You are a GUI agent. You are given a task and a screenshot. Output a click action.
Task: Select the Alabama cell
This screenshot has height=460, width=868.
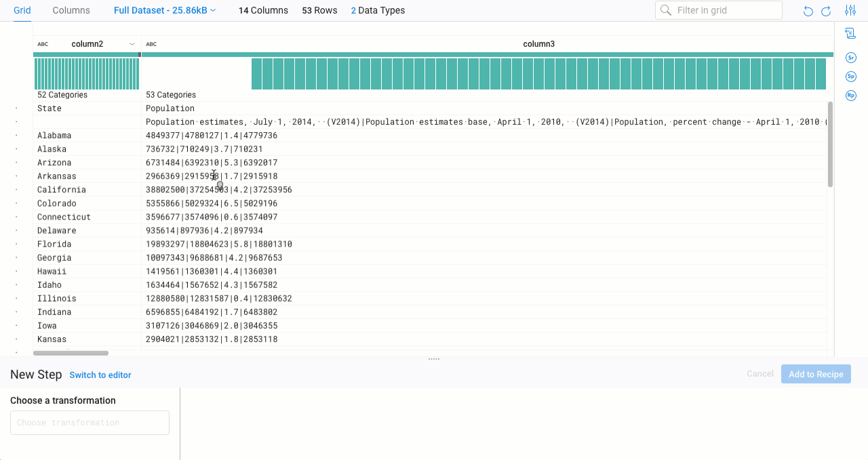(x=87, y=135)
